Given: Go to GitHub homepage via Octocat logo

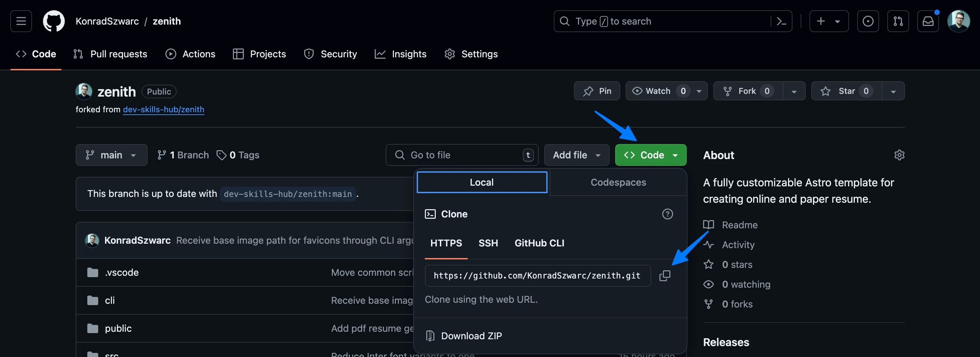Looking at the screenshot, I should 54,21.
